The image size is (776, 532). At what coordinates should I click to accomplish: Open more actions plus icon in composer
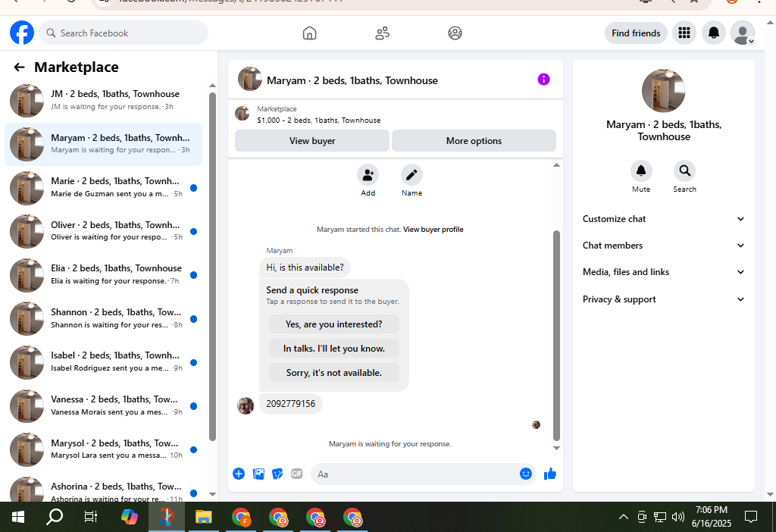239,474
